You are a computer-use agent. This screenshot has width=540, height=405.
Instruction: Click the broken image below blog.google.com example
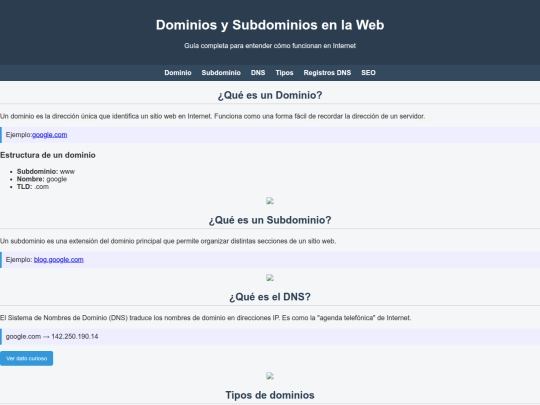[x=270, y=278]
